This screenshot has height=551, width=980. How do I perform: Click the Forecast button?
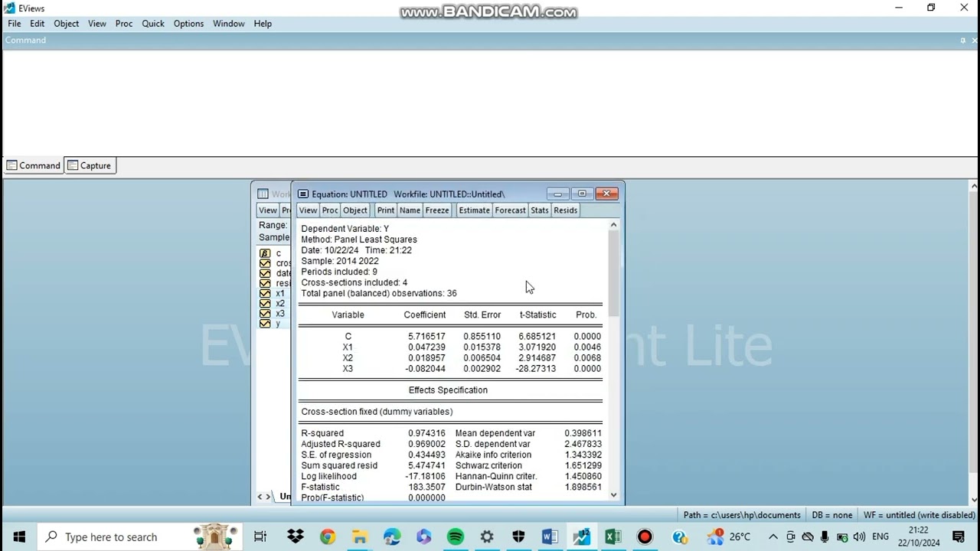click(x=511, y=210)
